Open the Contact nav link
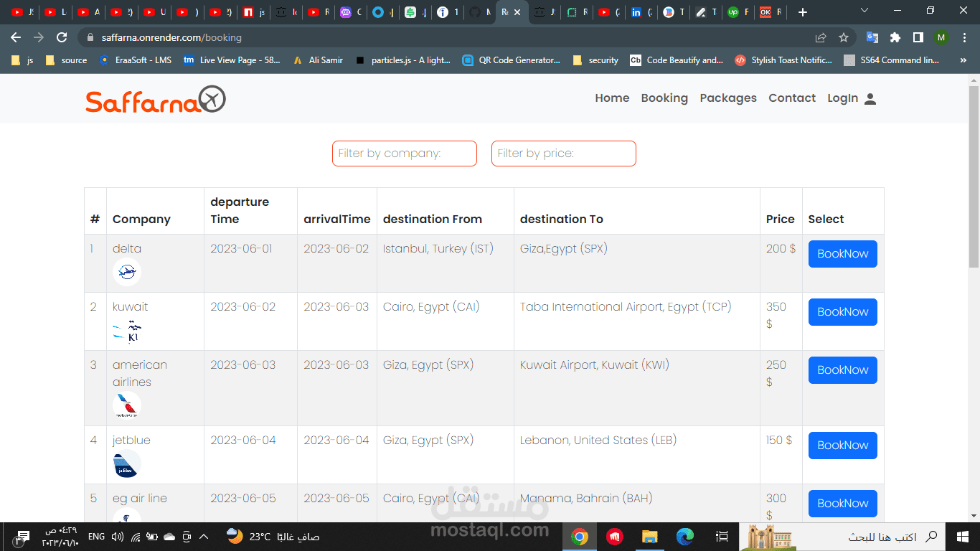This screenshot has width=980, height=551. pos(792,98)
